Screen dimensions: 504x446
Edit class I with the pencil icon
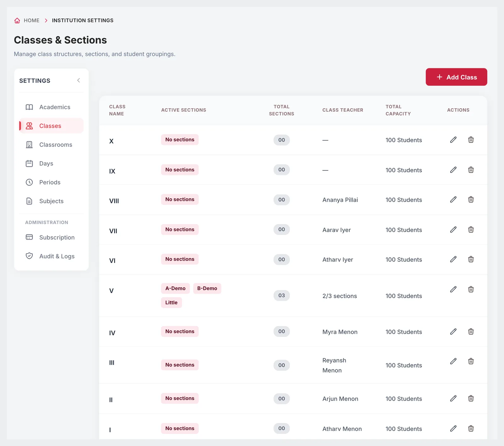tap(453, 428)
